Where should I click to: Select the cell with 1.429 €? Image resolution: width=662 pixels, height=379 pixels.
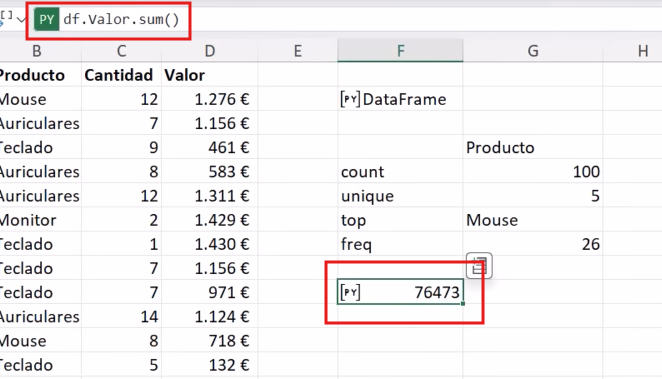[210, 220]
